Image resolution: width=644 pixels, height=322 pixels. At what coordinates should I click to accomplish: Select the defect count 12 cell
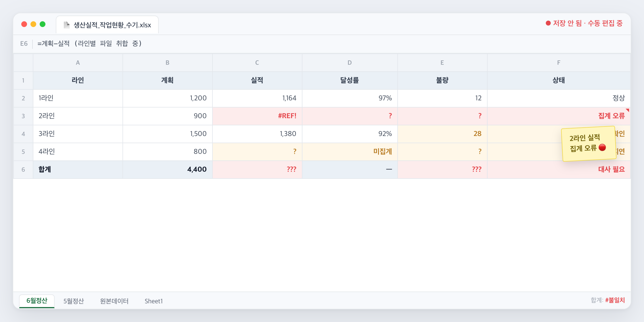(442, 98)
